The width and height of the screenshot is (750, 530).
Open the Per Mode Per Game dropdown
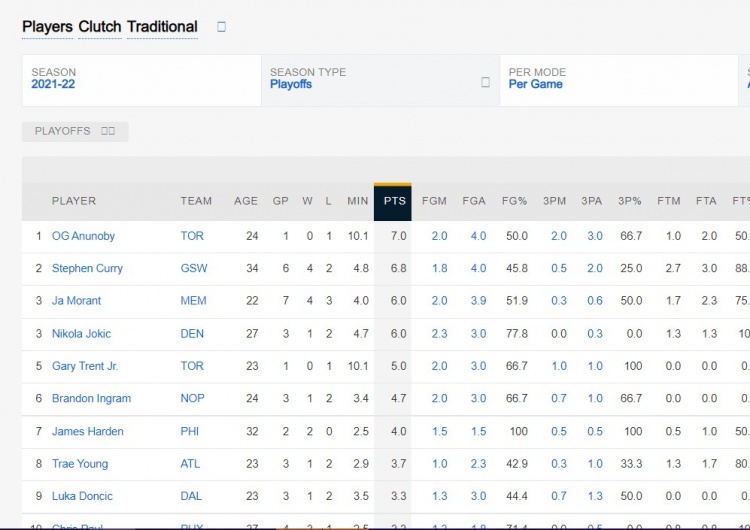(618, 80)
